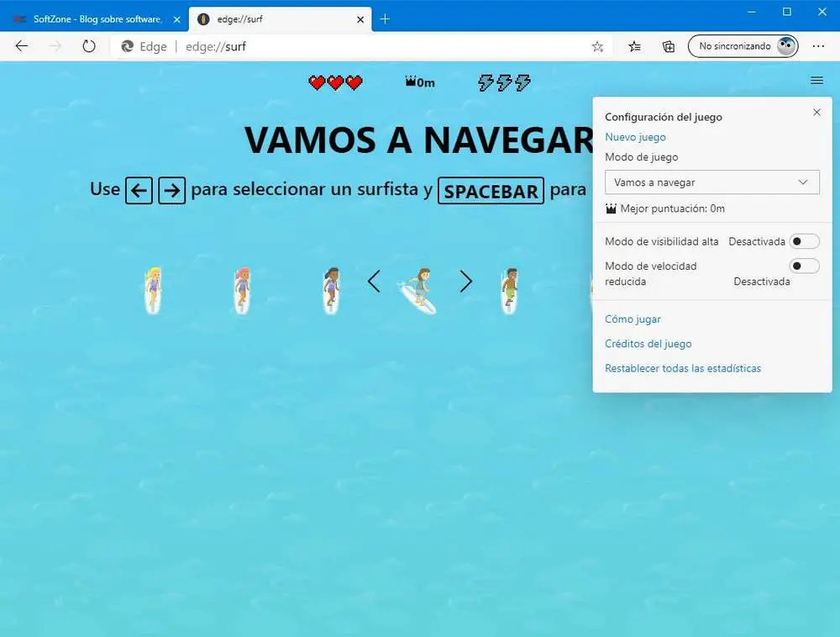Open the Modo de juego dropdown
The height and width of the screenshot is (637, 840).
[712, 182]
